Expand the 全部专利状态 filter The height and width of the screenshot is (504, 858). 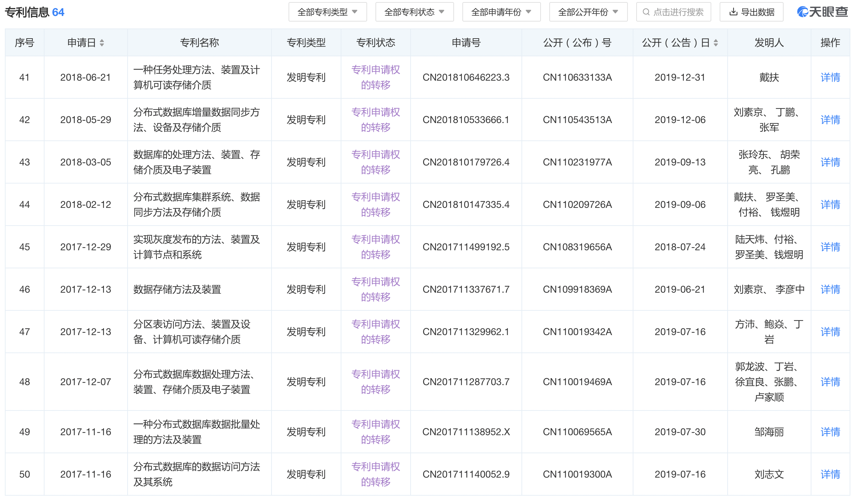tap(414, 12)
